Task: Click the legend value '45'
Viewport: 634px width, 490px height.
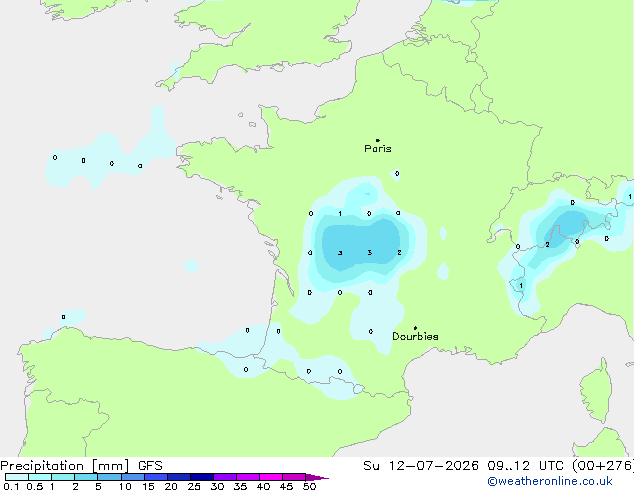Action: coord(286,486)
